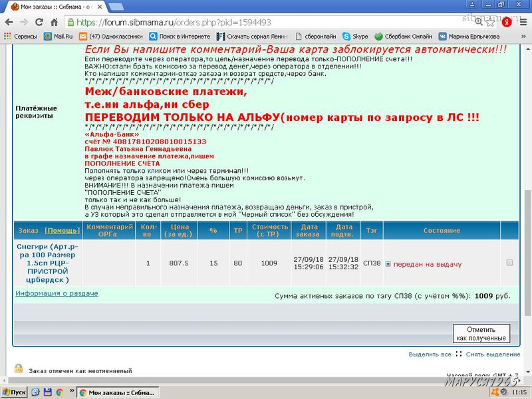Click the Снять выделение link
The width and height of the screenshot is (532, 399).
493,354
